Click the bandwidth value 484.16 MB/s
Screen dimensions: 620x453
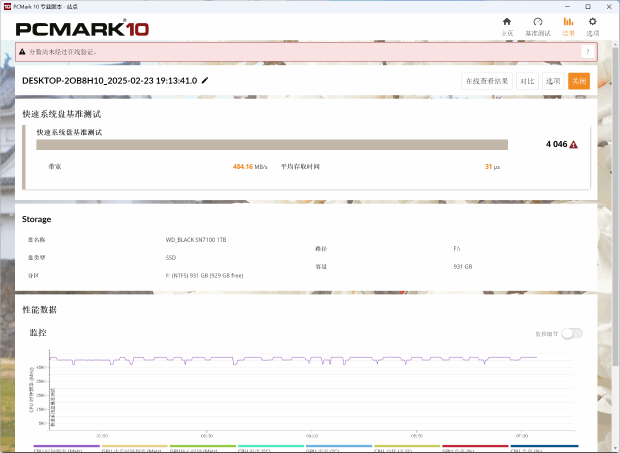tap(250, 167)
